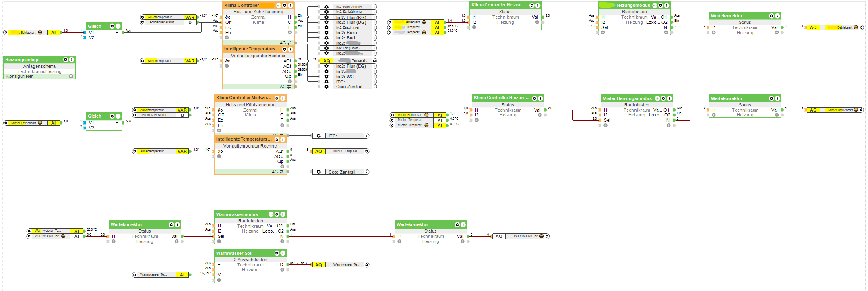Select the Irc2: Flur (KG) reference
868x291 pixels.
point(349,17)
